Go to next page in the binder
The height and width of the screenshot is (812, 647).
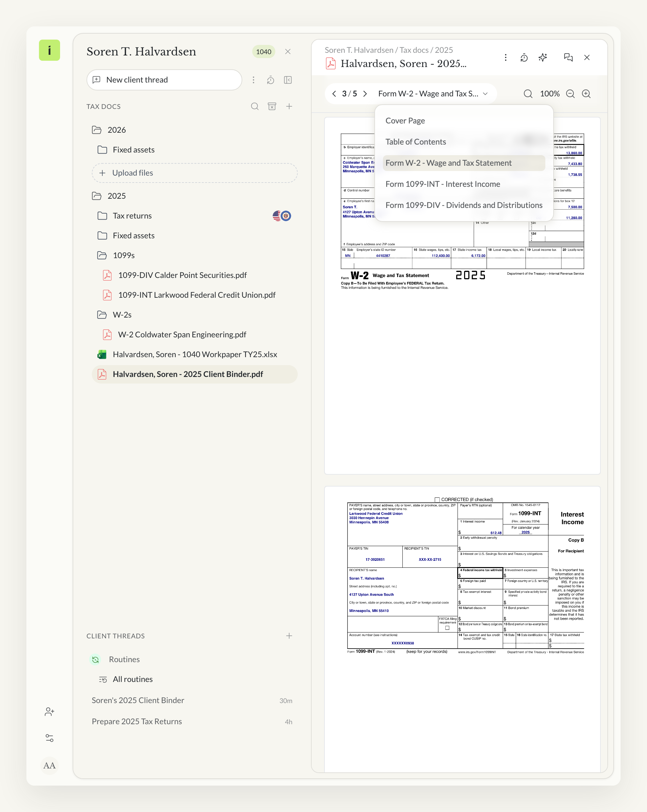365,94
